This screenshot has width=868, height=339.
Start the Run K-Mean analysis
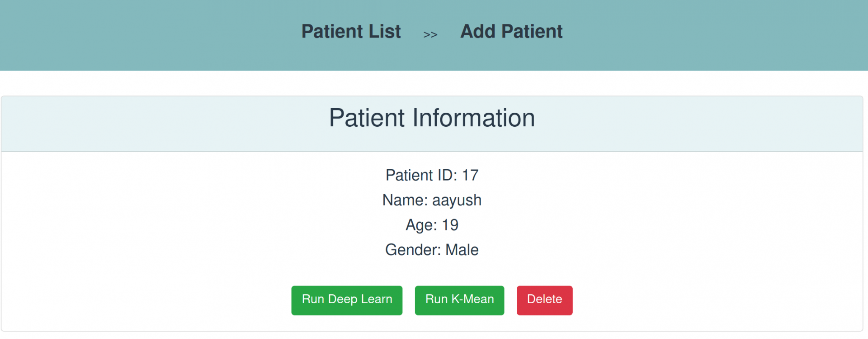pyautogui.click(x=459, y=300)
